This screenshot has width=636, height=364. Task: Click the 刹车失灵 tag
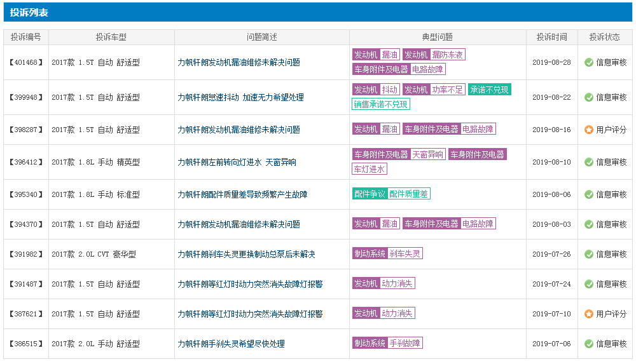[x=405, y=253]
